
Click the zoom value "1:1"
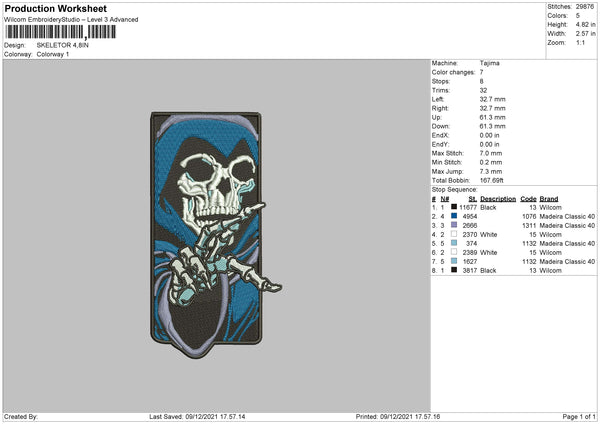click(x=580, y=42)
